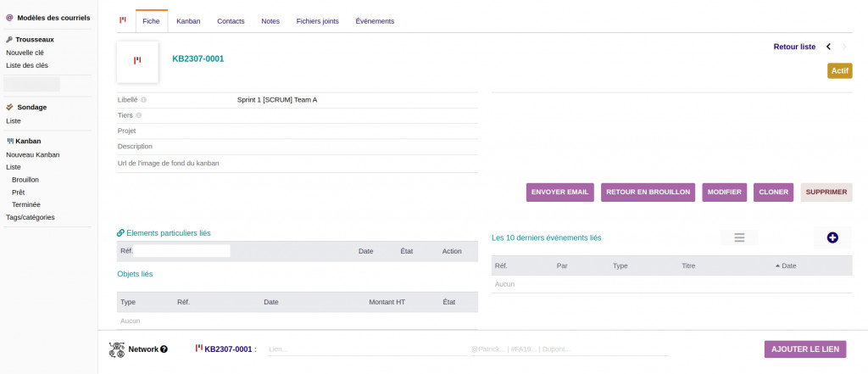This screenshot has width=868, height=374.
Task: Click the info icon next to Libellé
Action: (143, 100)
